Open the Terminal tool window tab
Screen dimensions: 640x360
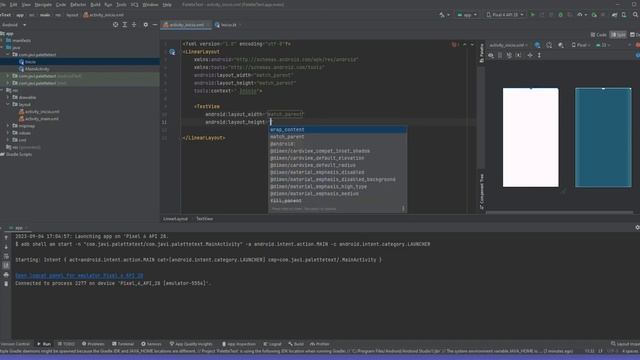click(x=123, y=344)
